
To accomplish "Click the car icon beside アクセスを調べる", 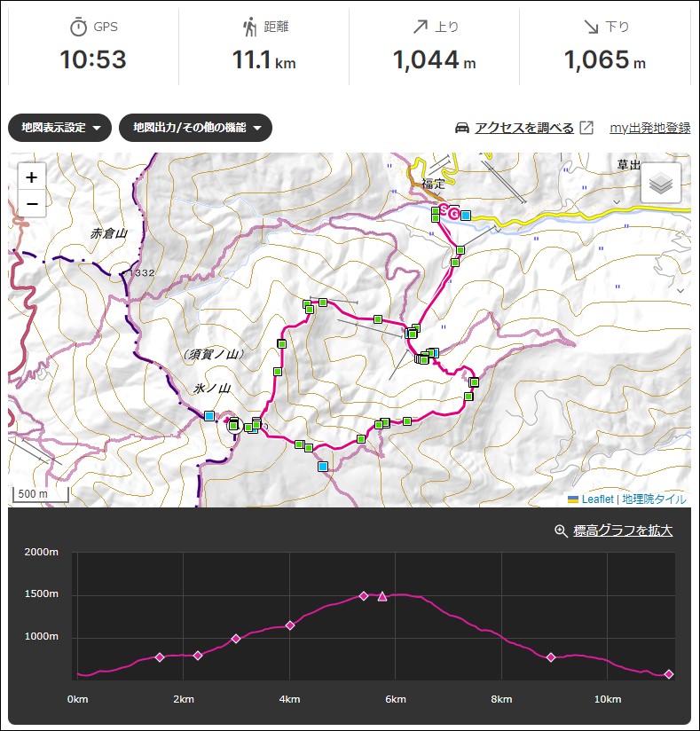I will pos(461,128).
